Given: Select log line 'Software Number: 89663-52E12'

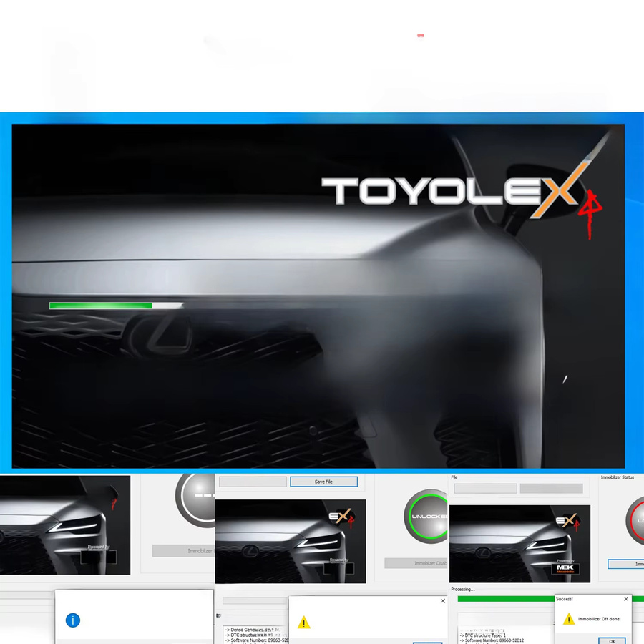Looking at the screenshot, I should pos(492,640).
